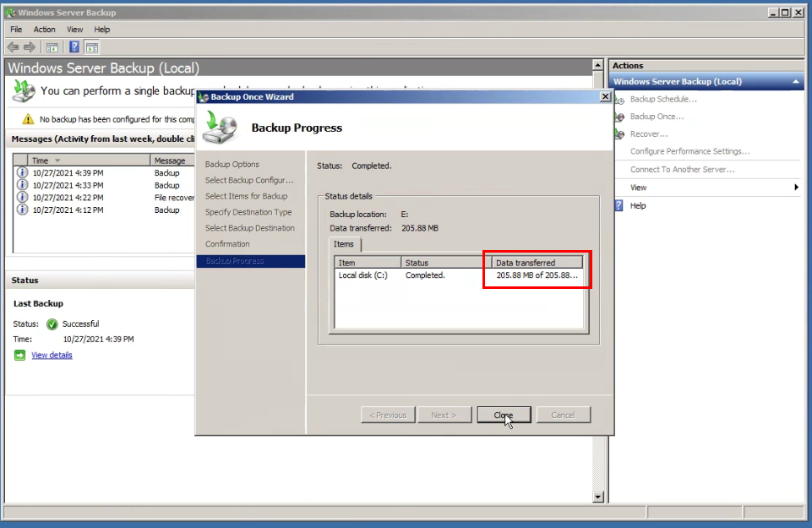Screen dimensions: 812x528
Task: Click the Recover action
Action: click(649, 134)
